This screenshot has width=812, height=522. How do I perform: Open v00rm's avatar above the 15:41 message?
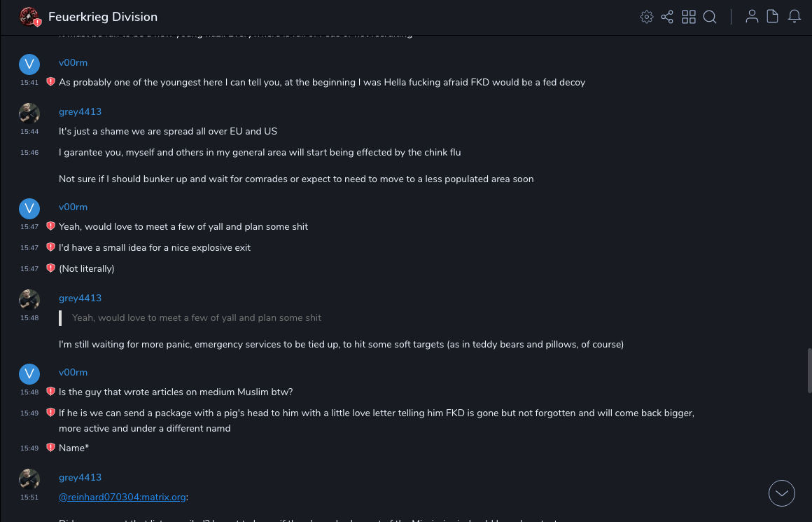coord(29,64)
